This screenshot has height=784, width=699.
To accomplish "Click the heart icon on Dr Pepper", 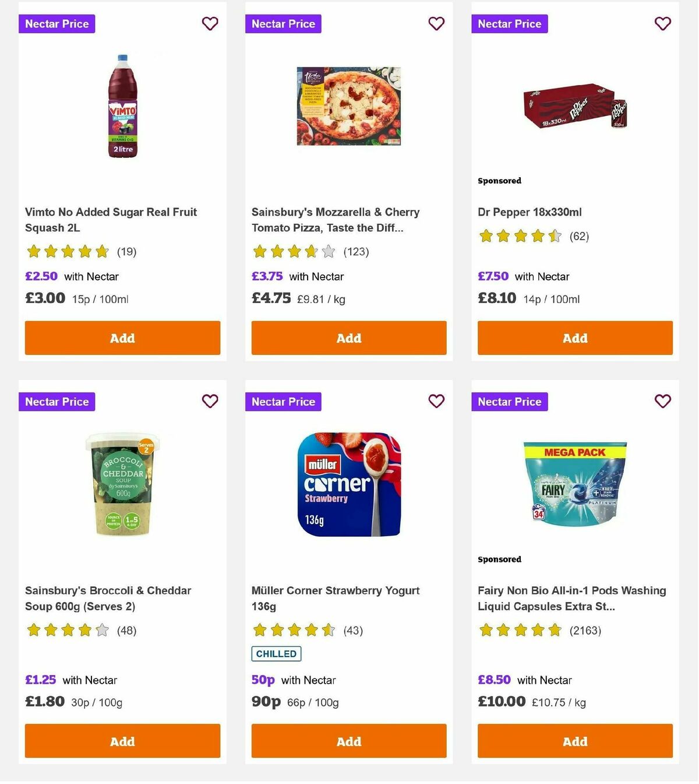I will [x=662, y=24].
